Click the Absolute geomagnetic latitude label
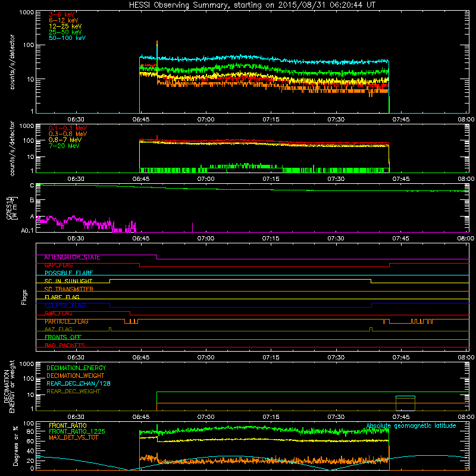The width and height of the screenshot is (476, 476). pos(411,426)
